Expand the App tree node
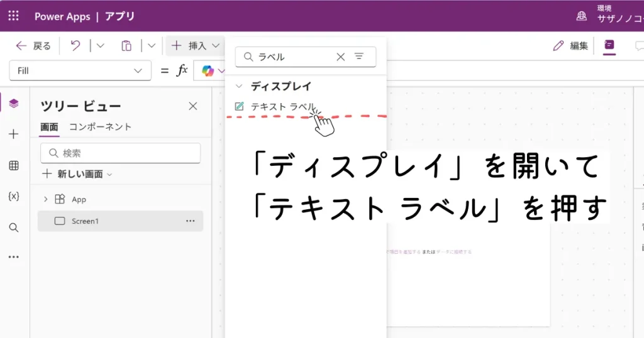This screenshot has width=644, height=338. point(45,199)
